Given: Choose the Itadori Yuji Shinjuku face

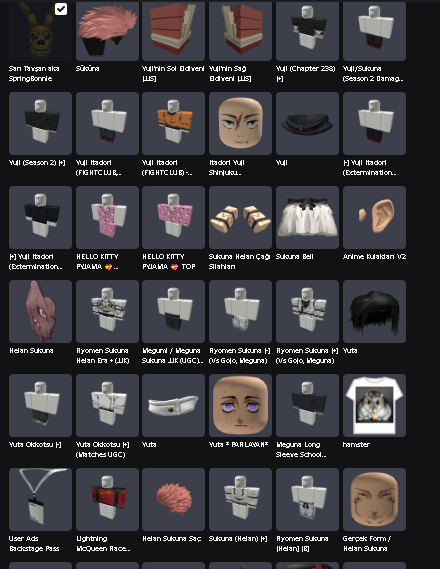Looking at the screenshot, I should click(x=240, y=123).
